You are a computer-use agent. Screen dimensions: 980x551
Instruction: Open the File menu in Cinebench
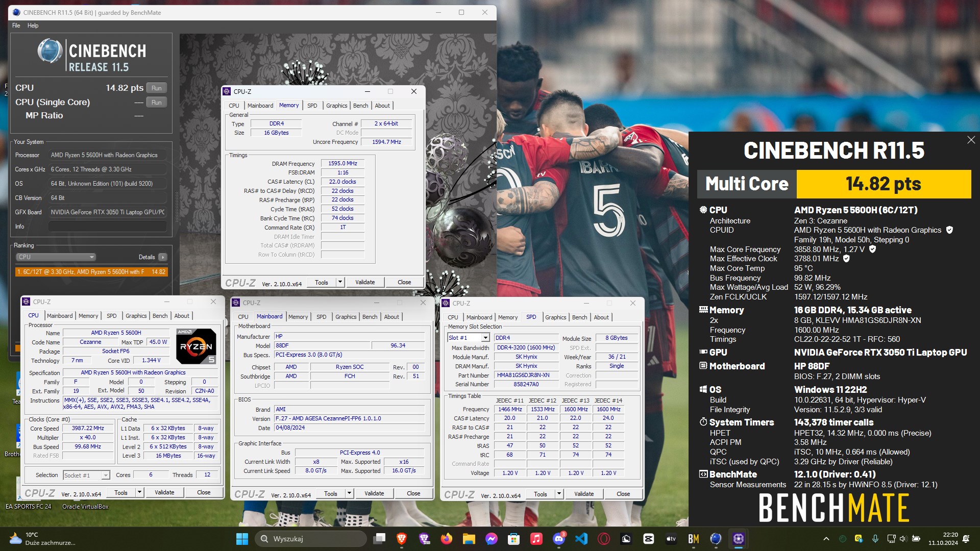pyautogui.click(x=16, y=26)
